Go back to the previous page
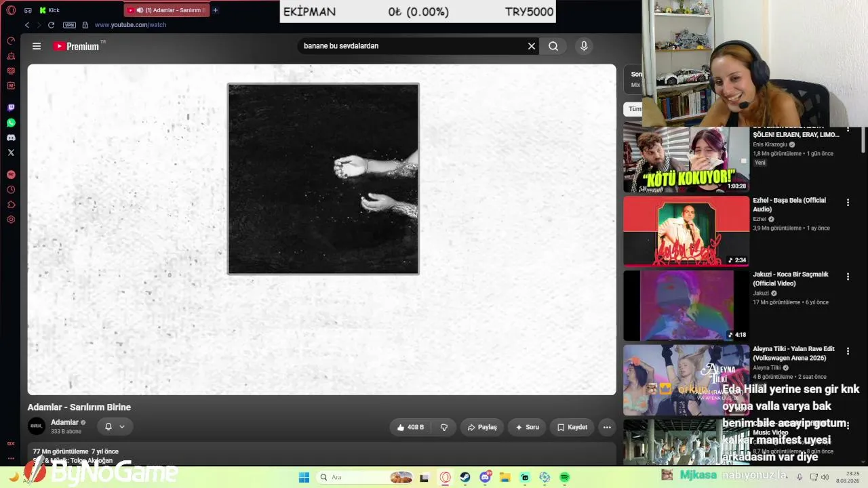 point(27,25)
